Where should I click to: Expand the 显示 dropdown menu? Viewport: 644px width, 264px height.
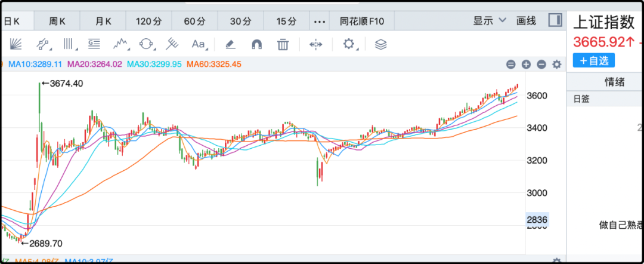click(x=490, y=21)
